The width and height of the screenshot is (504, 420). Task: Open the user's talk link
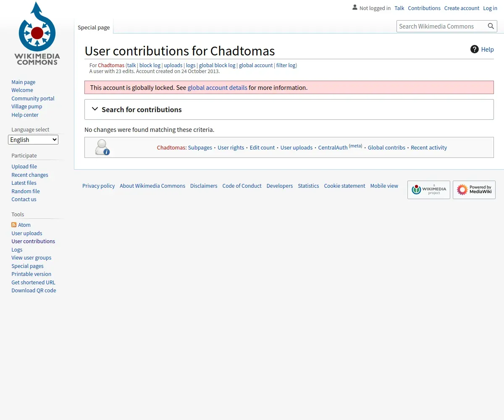[131, 65]
